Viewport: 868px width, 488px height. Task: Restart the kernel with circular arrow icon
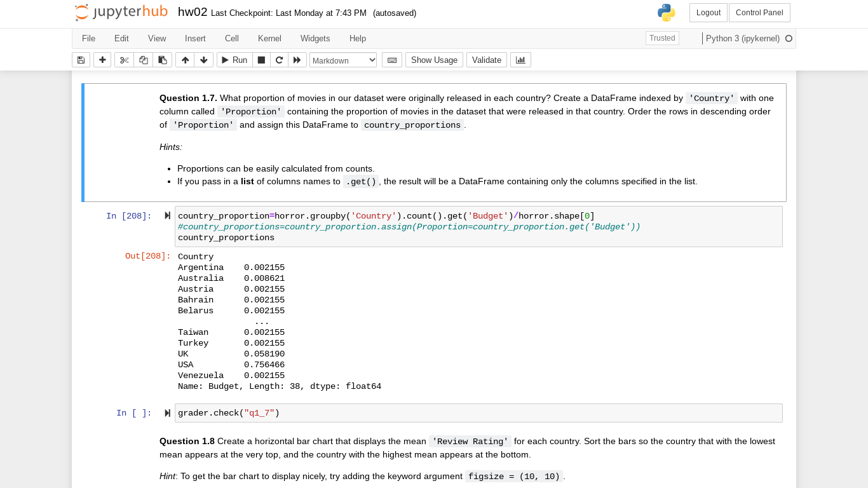pyautogui.click(x=279, y=60)
